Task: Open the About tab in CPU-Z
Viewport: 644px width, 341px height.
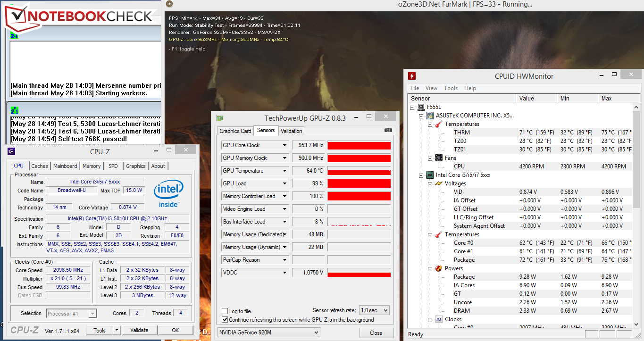Action: click(x=158, y=166)
